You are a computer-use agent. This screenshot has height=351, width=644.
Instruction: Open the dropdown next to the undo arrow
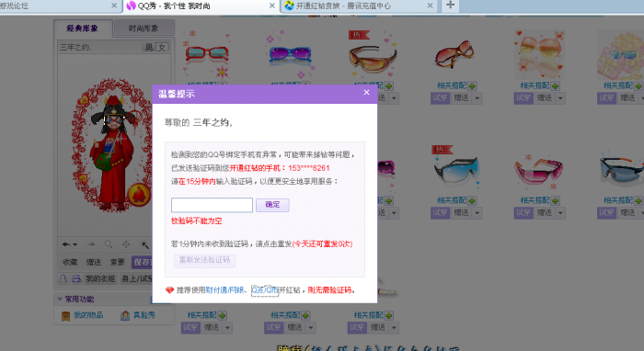pyautogui.click(x=75, y=244)
